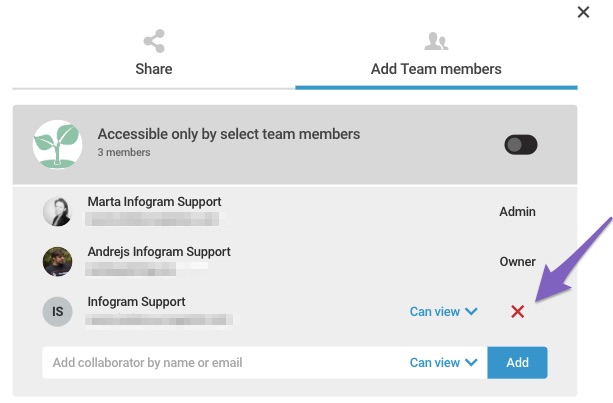This screenshot has height=403, width=613.
Task: Switch to the Share tab
Action: point(154,69)
